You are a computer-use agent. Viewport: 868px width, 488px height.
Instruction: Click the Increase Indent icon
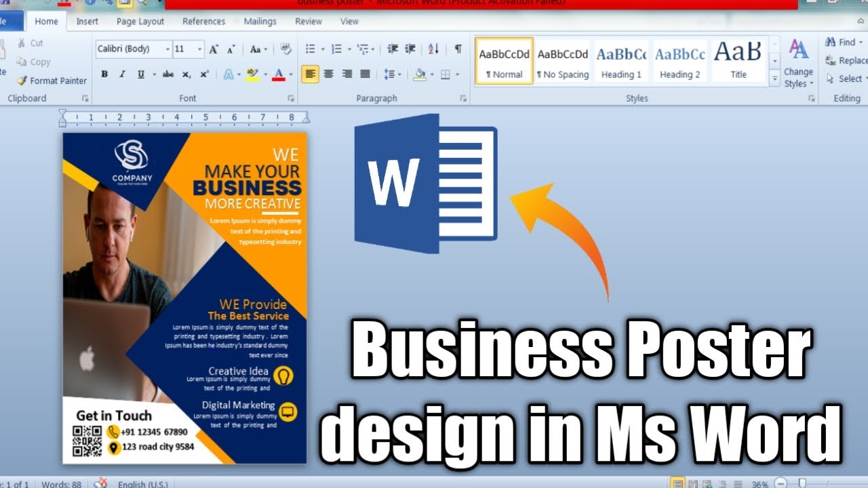(410, 49)
